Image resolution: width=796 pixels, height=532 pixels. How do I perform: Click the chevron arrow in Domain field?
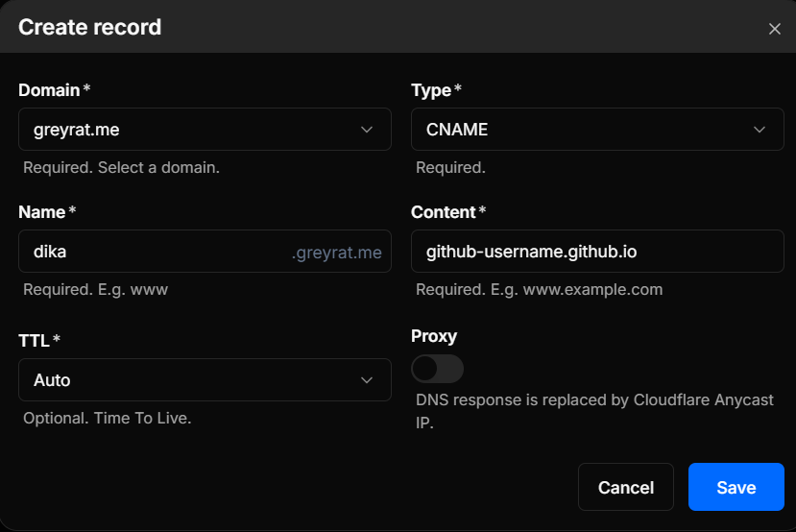click(x=367, y=130)
